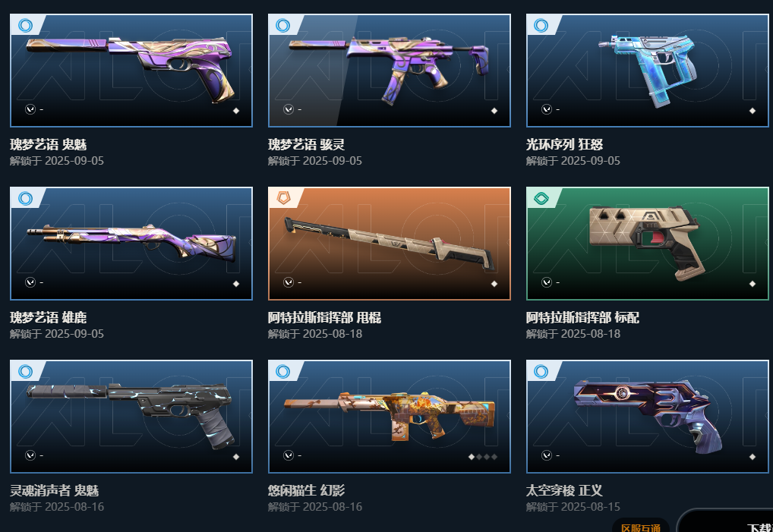Click the green tier icon on 阿特拉斯指挥部 标配
Image resolution: width=773 pixels, height=532 pixels.
(x=541, y=198)
